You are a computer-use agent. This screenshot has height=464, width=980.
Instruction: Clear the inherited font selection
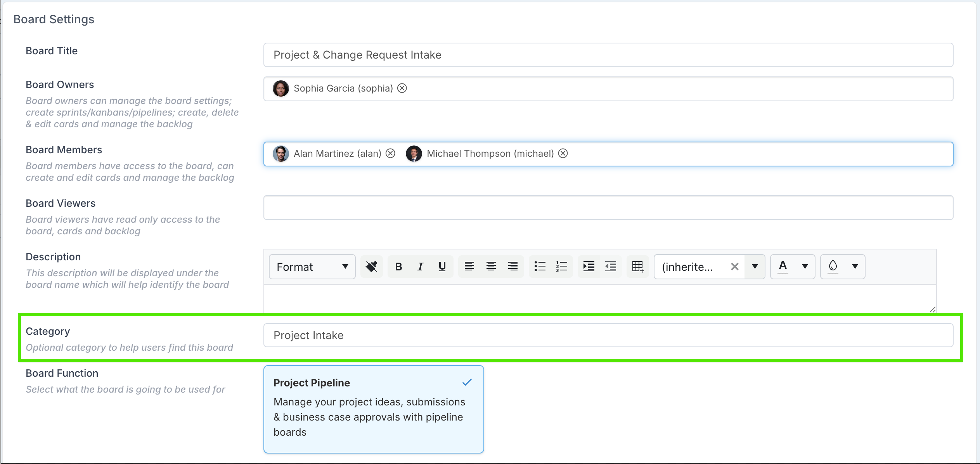click(734, 267)
